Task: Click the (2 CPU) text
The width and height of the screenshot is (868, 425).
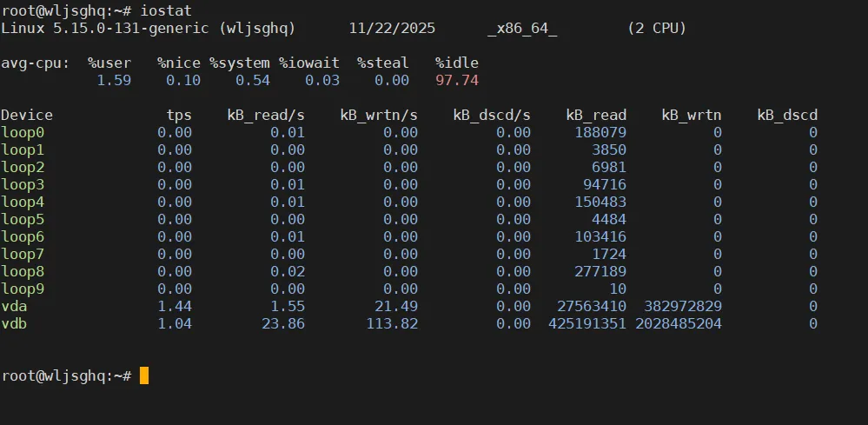Action: (x=657, y=28)
